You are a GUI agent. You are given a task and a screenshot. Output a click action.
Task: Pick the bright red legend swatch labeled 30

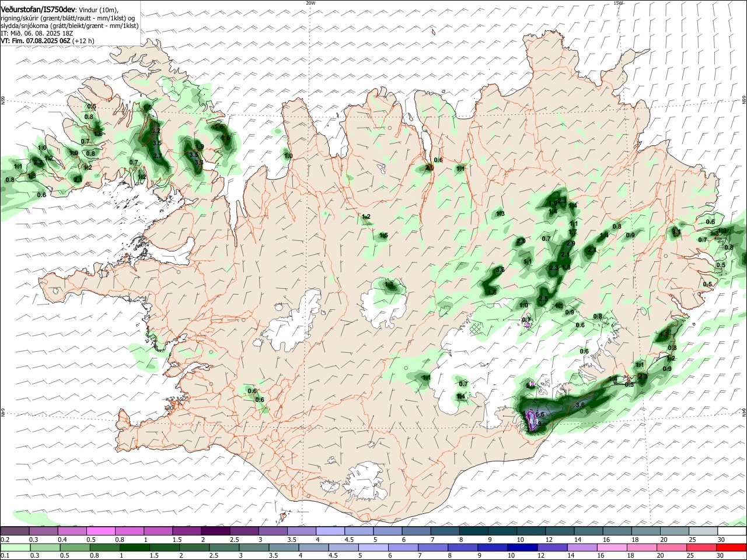coord(732,547)
